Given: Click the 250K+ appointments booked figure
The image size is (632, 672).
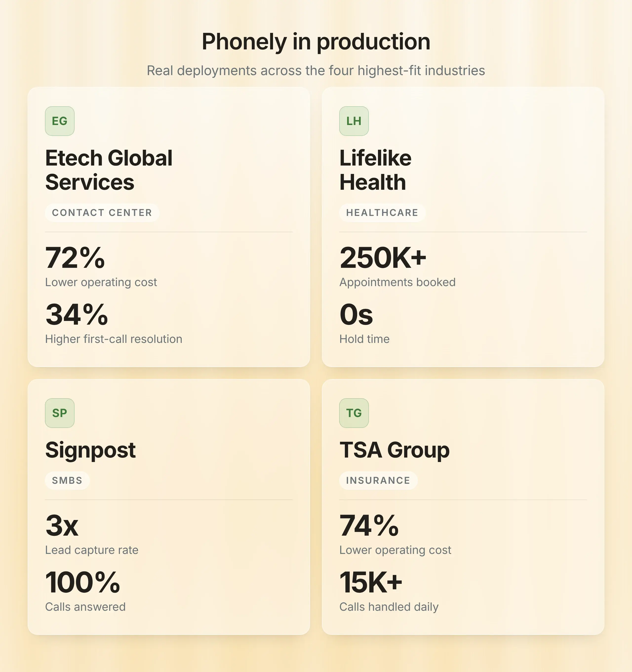Looking at the screenshot, I should [x=383, y=258].
